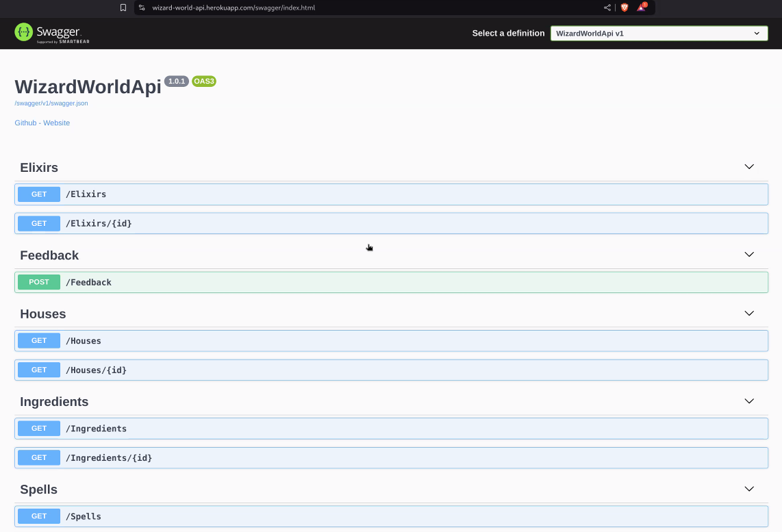This screenshot has width=782, height=532.
Task: Click the share icon in address bar
Action: (x=607, y=8)
